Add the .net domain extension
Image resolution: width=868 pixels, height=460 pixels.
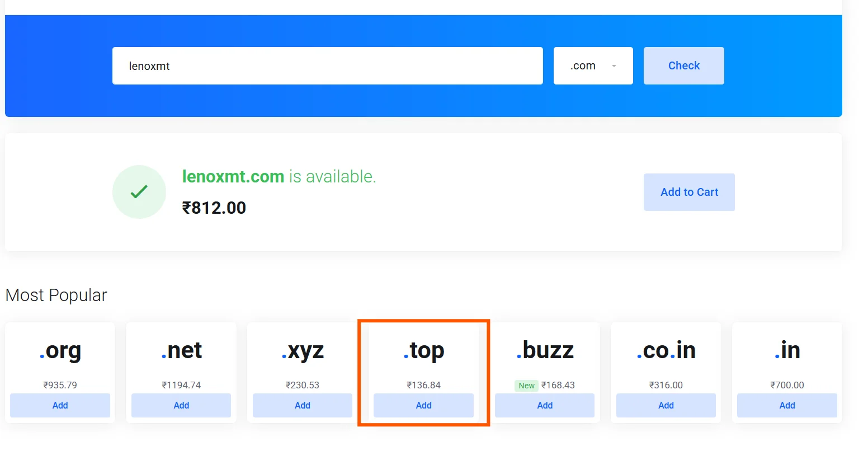181,405
